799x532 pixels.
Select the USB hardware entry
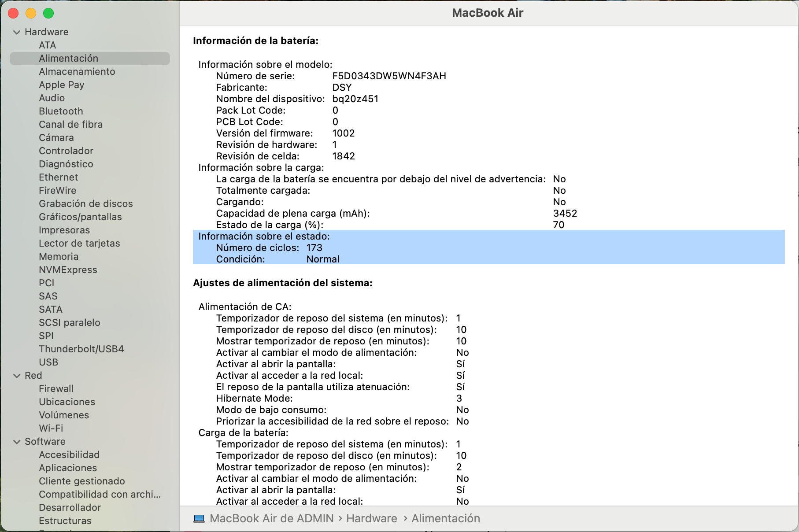[48, 362]
